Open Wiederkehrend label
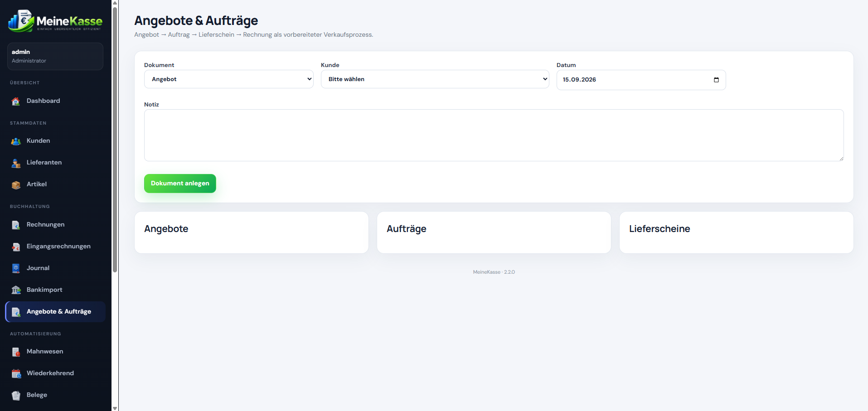868x411 pixels. [x=50, y=373]
